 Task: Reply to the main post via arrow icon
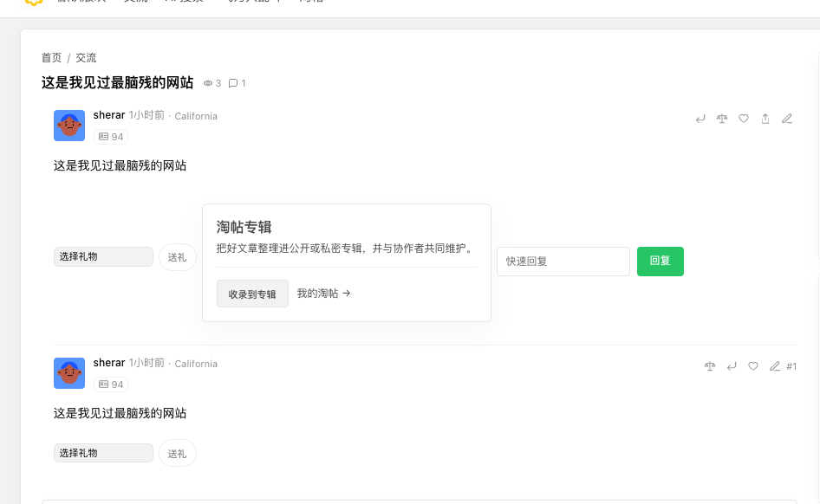coord(700,120)
